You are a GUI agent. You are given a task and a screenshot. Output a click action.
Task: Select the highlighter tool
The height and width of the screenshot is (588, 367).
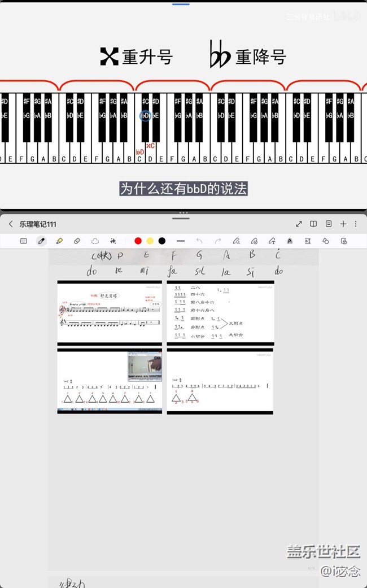tap(59, 241)
